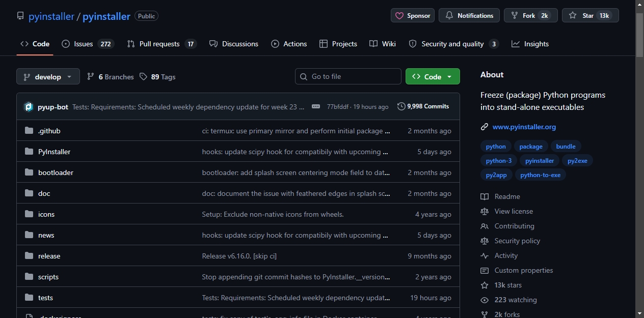Click the package topic tag

[x=531, y=147]
